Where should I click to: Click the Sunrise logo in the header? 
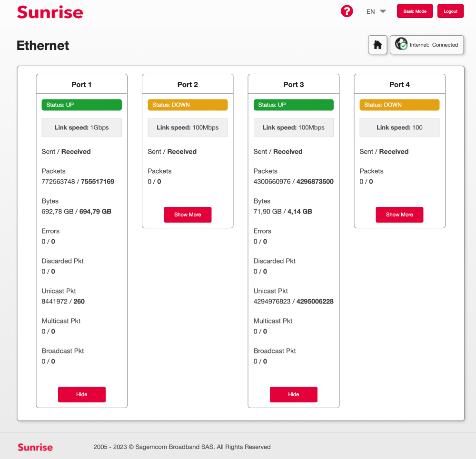(x=50, y=12)
